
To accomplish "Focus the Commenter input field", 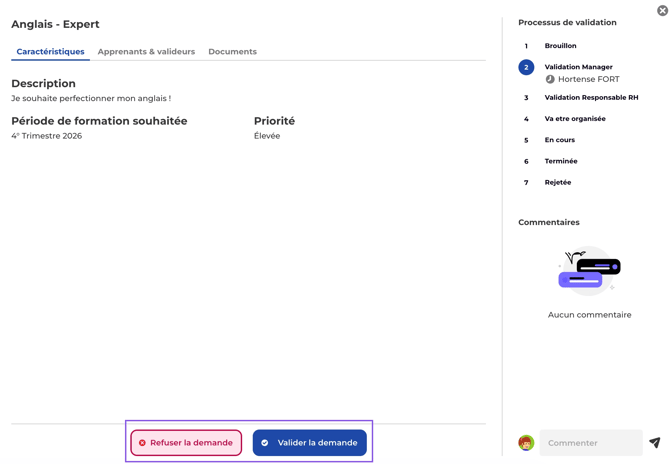I will click(591, 443).
